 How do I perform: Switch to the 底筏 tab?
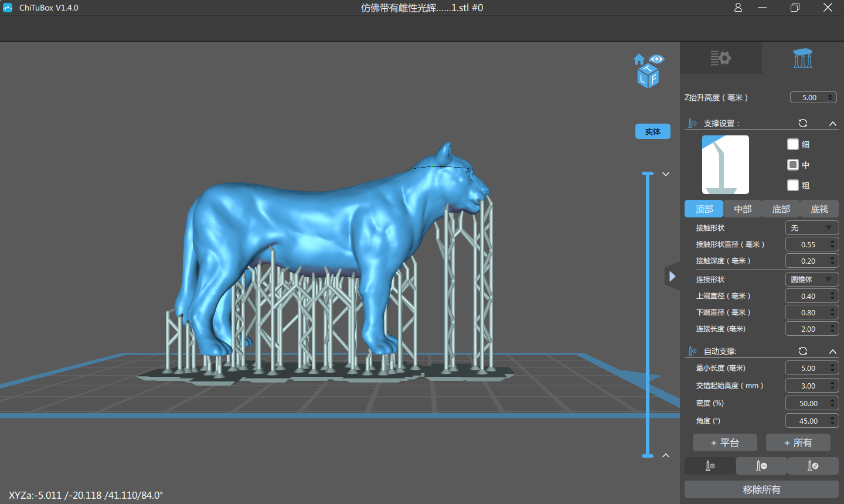coord(819,209)
